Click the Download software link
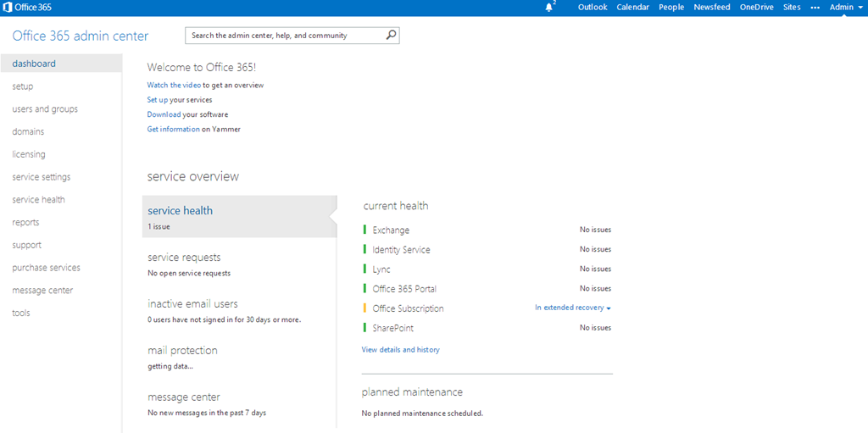The height and width of the screenshot is (433, 868). click(x=164, y=114)
